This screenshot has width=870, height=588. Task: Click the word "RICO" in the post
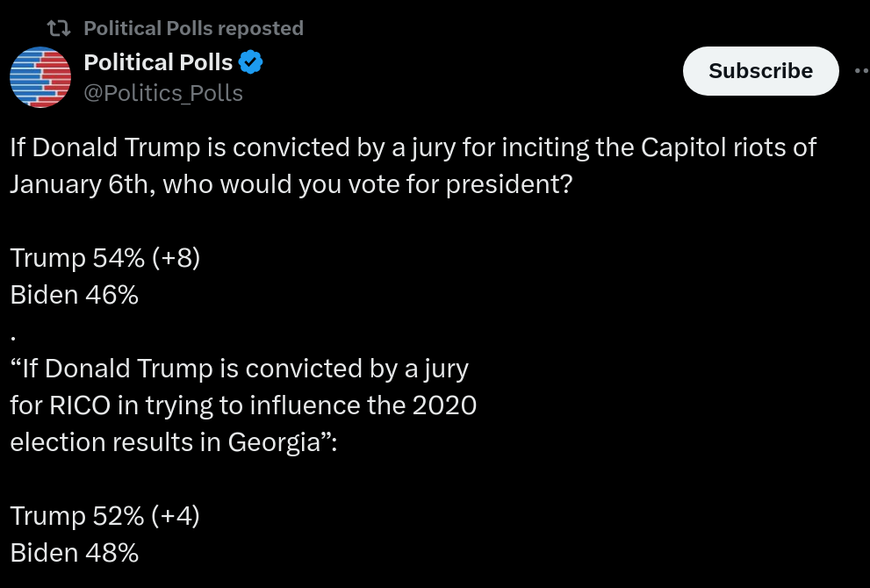80,405
